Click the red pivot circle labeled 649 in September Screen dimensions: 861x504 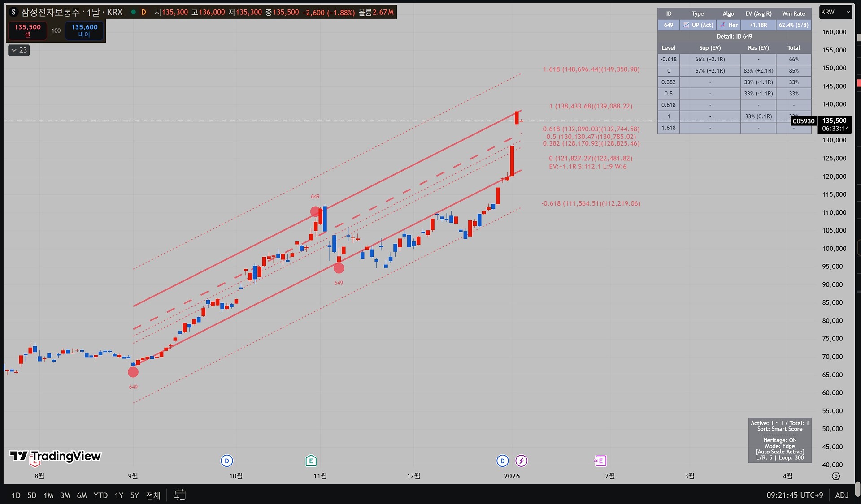click(x=133, y=372)
